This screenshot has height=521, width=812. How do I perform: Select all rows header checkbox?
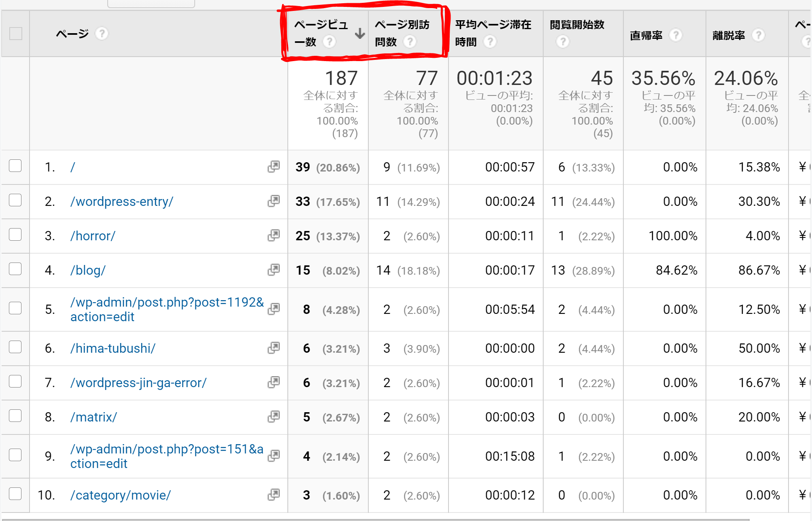pos(15,34)
